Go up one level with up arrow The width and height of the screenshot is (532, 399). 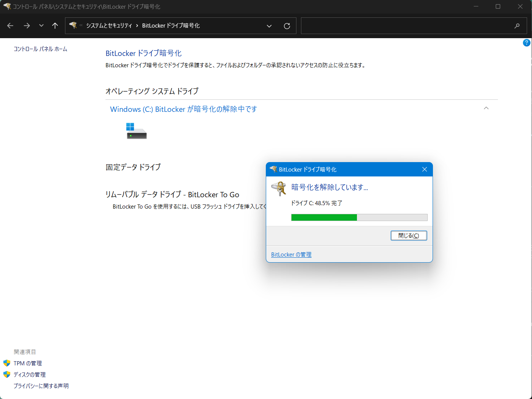pos(55,26)
